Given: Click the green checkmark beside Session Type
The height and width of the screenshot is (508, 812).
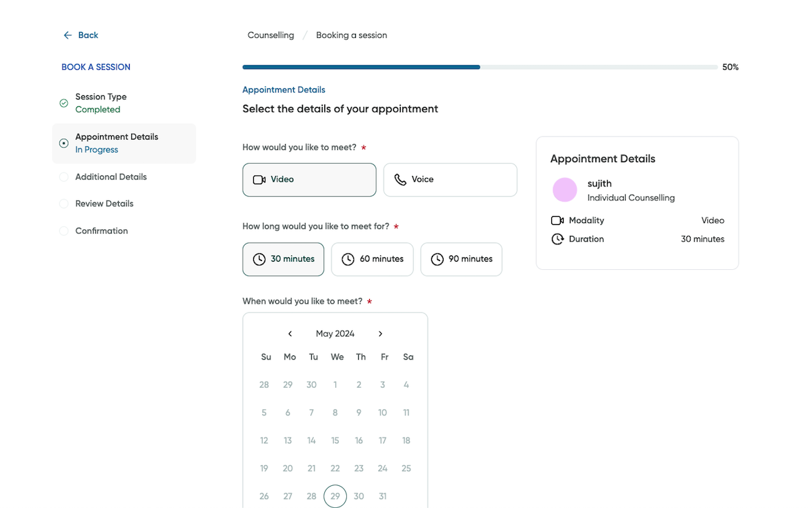Looking at the screenshot, I should pos(63,104).
